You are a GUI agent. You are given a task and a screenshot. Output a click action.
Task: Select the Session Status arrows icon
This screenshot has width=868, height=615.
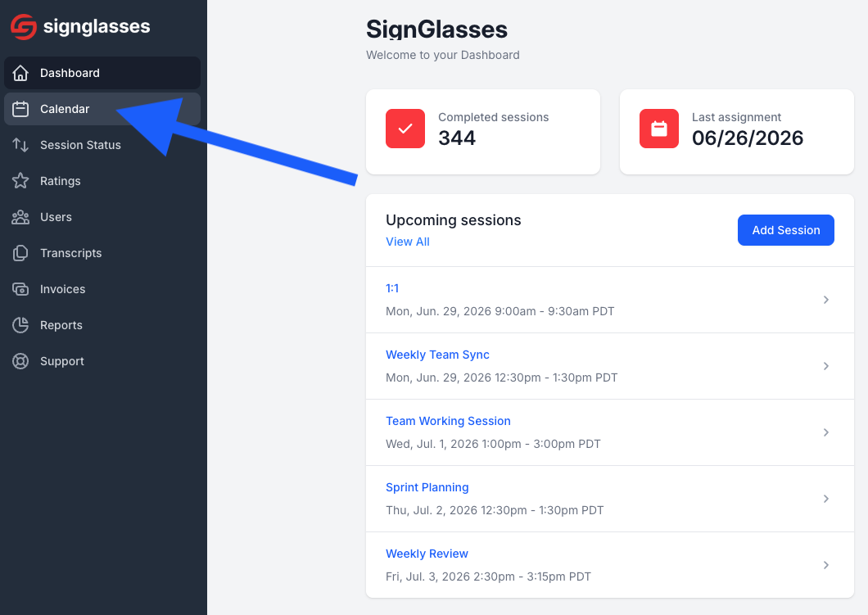coord(20,145)
